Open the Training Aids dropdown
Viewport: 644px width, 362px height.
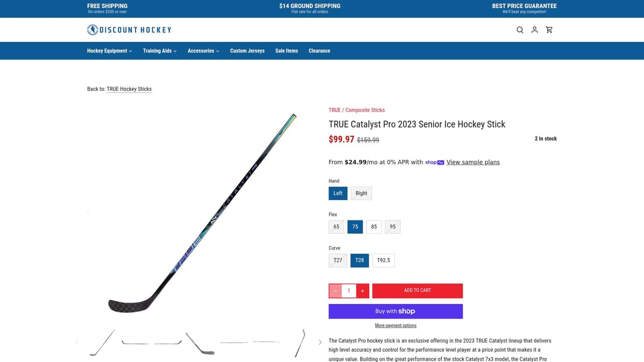click(159, 50)
